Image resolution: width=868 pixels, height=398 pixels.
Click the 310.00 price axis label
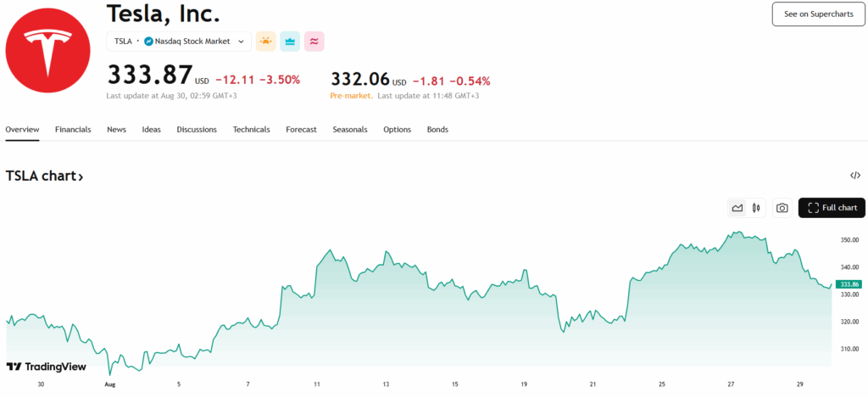tap(849, 350)
